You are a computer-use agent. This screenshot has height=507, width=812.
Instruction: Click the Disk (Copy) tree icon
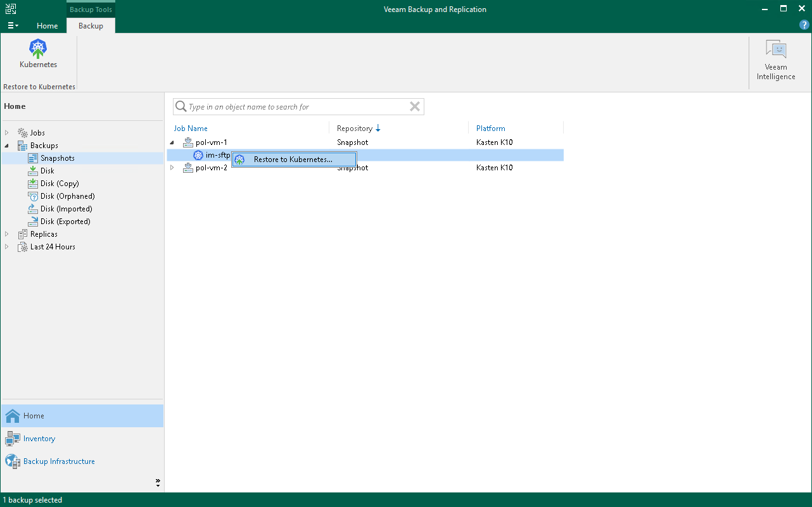tap(33, 184)
